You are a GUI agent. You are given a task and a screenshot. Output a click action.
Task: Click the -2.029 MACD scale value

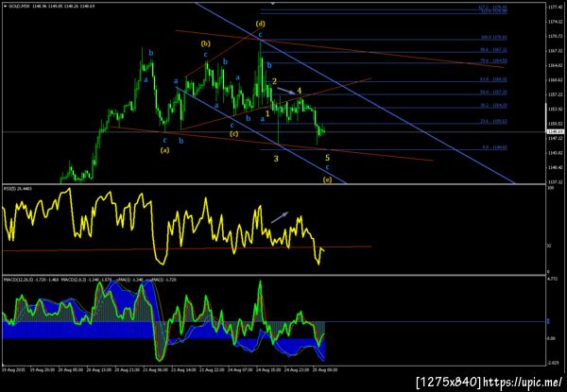tap(553, 364)
